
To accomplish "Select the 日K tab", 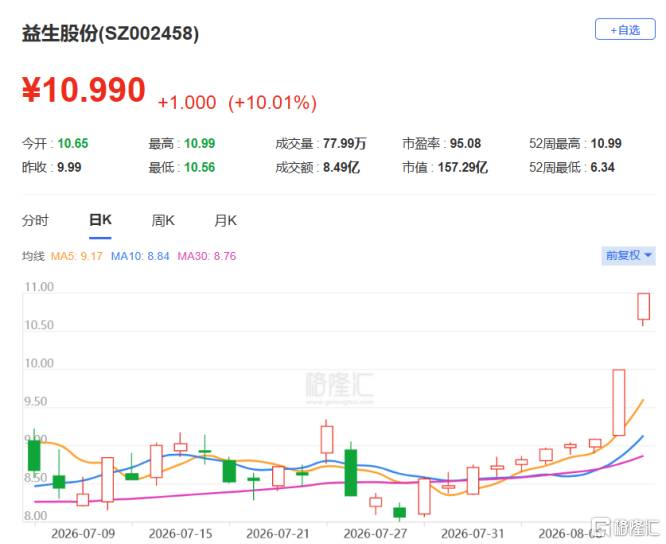I will tap(100, 220).
